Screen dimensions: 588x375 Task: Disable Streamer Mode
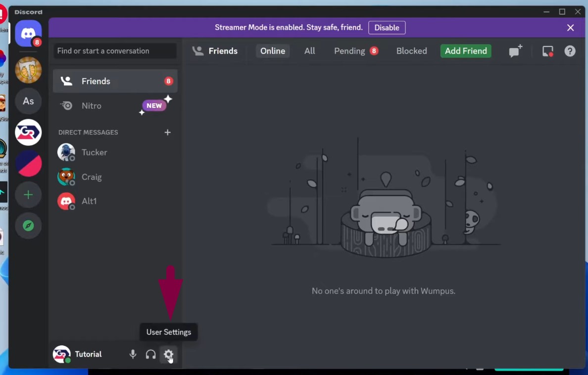(387, 28)
